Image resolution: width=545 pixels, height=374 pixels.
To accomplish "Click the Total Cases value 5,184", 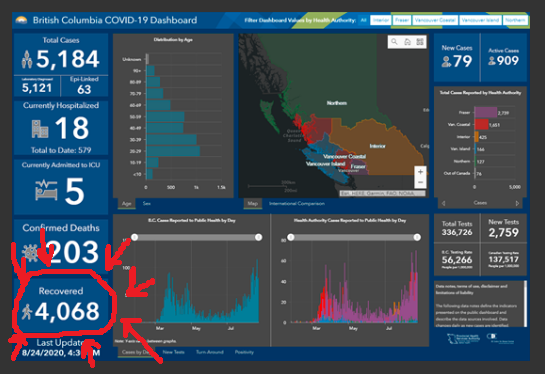I will click(x=68, y=59).
